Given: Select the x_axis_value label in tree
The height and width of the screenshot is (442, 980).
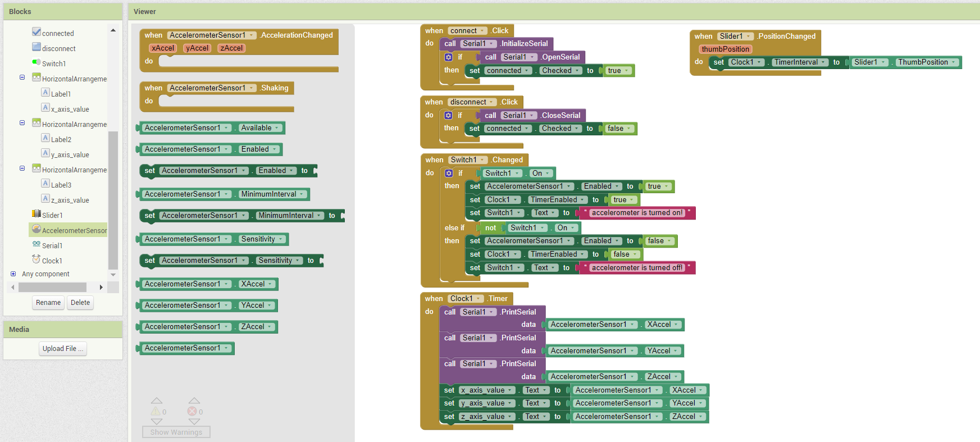Looking at the screenshot, I should [70, 109].
